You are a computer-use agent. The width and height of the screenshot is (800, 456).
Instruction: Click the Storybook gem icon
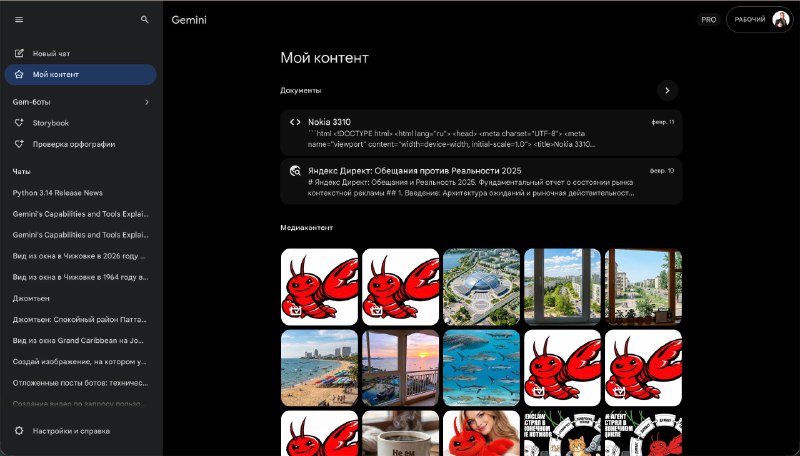point(19,123)
